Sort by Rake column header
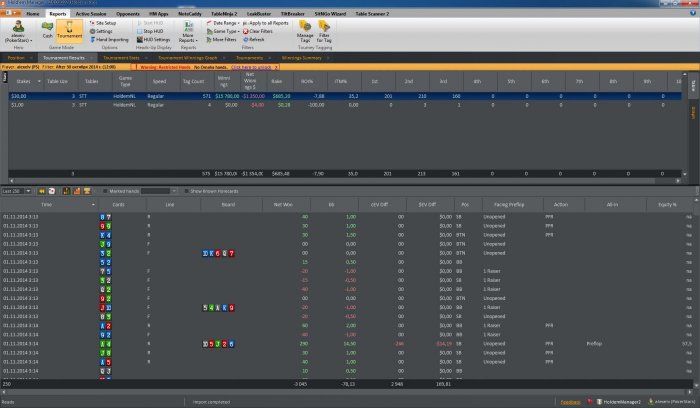Image resolution: width=700 pixels, height=408 pixels. pos(276,81)
